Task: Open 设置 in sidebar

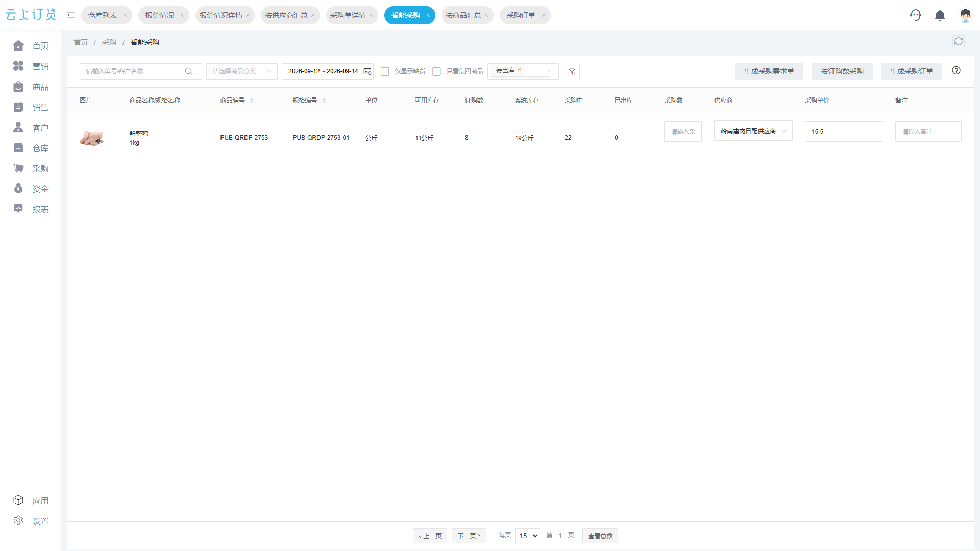Action: 31,521
